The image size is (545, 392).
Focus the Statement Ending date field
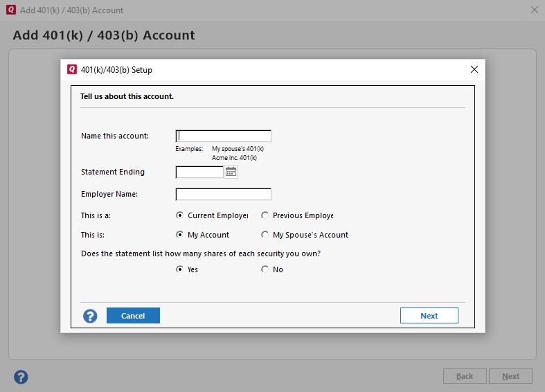pyautogui.click(x=199, y=172)
